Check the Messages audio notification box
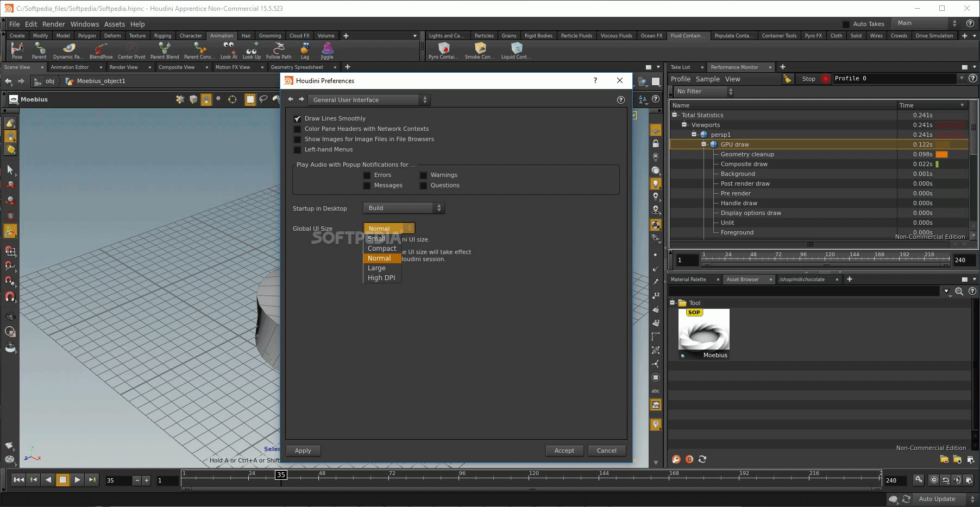The height and width of the screenshot is (507, 980). [367, 185]
